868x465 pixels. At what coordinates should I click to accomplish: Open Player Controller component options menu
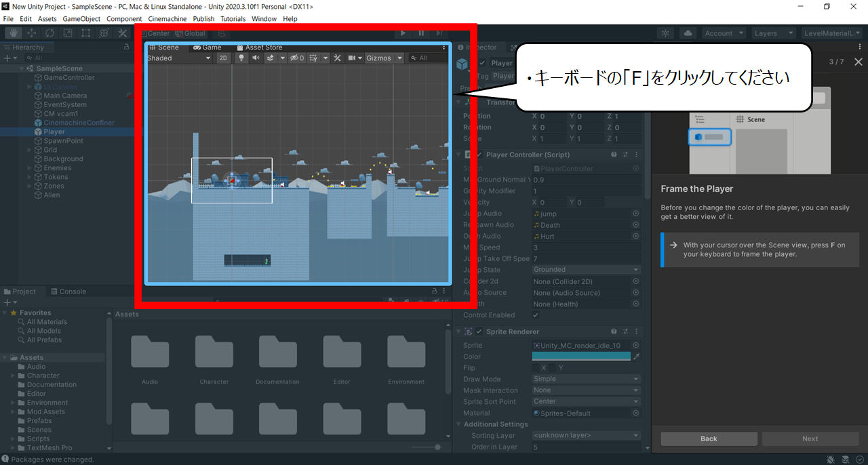pos(637,155)
